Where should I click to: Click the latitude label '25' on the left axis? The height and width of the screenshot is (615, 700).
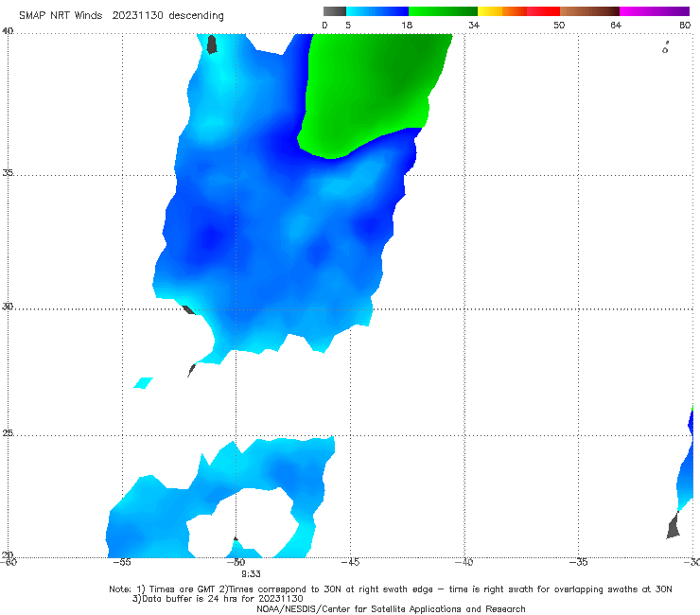point(8,432)
